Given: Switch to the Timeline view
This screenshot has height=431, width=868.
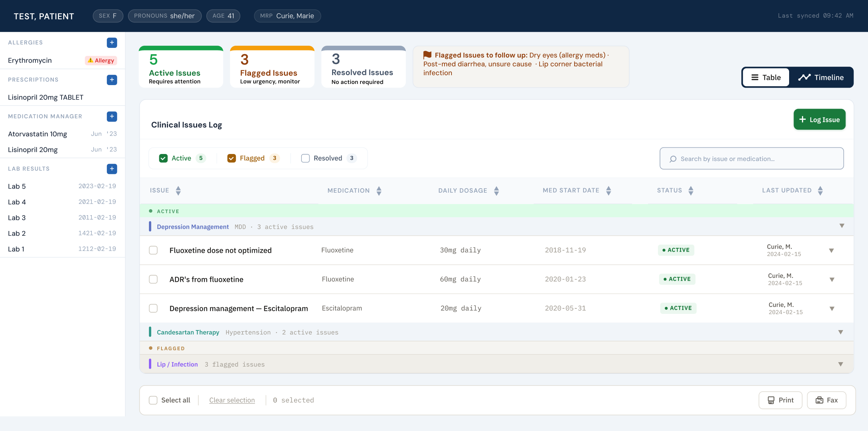Looking at the screenshot, I should pos(821,77).
